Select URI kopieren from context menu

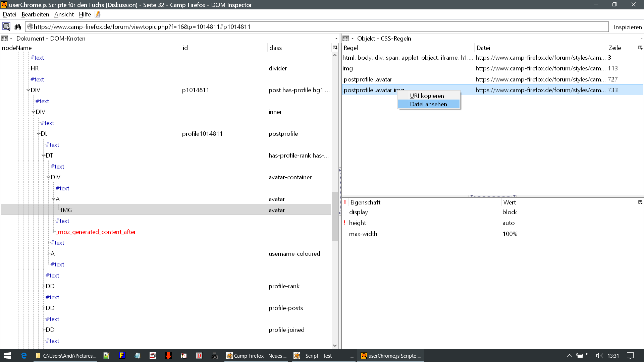point(427,96)
